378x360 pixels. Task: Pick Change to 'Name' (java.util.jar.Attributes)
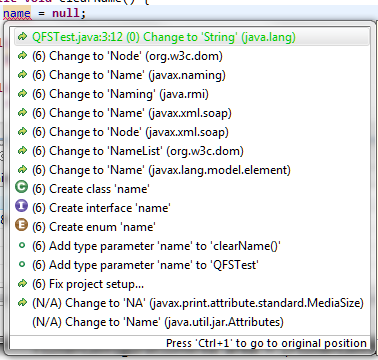(x=158, y=322)
